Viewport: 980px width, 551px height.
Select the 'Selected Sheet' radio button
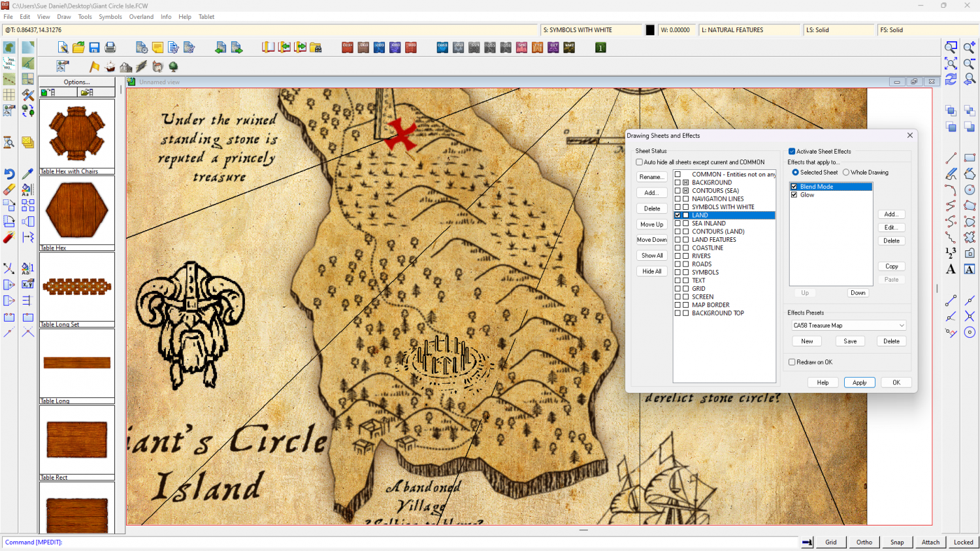795,173
